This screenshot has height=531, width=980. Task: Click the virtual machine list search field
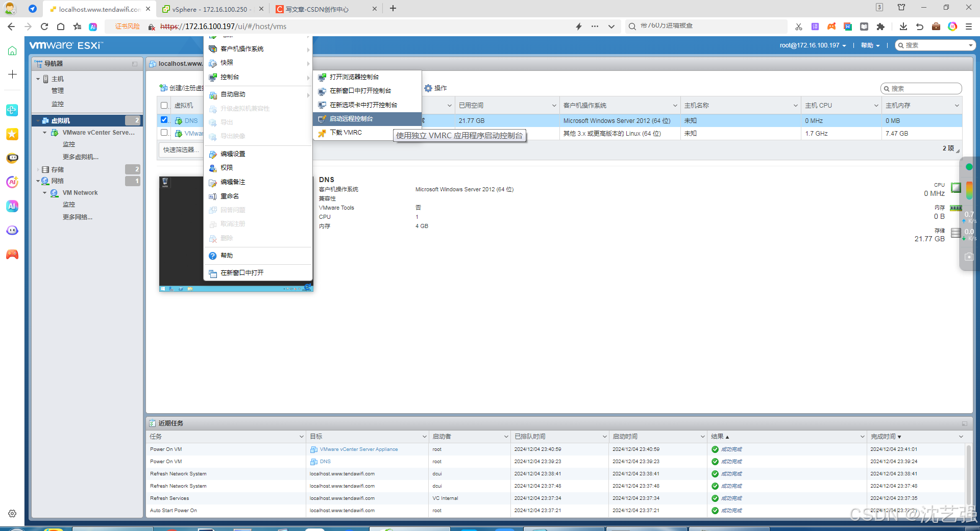click(x=921, y=89)
